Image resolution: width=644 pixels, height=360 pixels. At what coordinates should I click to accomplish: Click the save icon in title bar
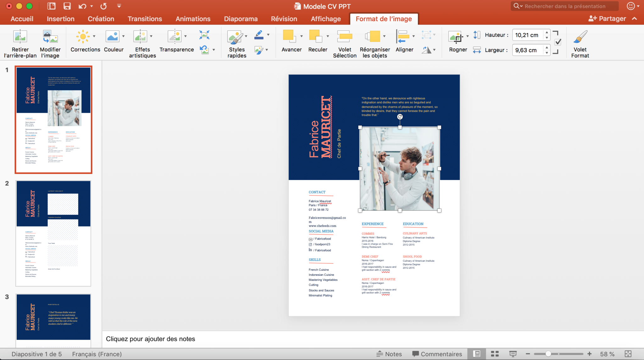[67, 6]
